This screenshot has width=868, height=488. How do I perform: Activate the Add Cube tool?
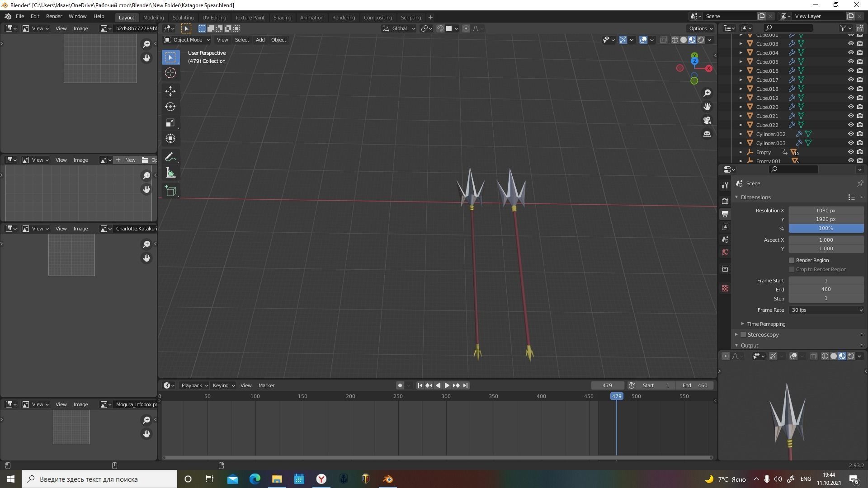coord(170,191)
